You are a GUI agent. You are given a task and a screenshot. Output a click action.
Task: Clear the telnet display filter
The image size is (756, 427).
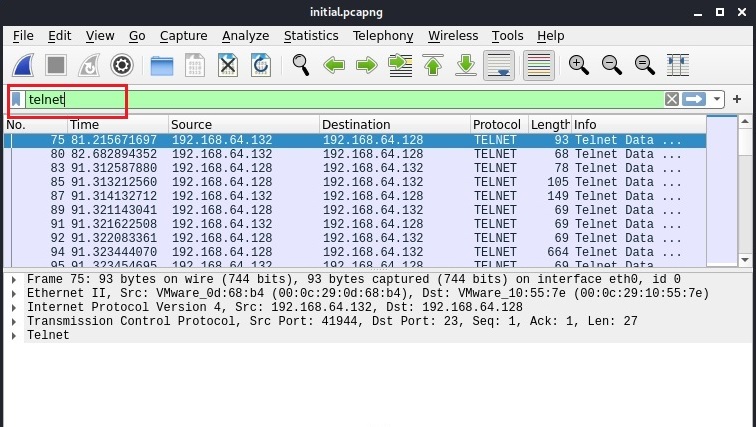pos(672,99)
